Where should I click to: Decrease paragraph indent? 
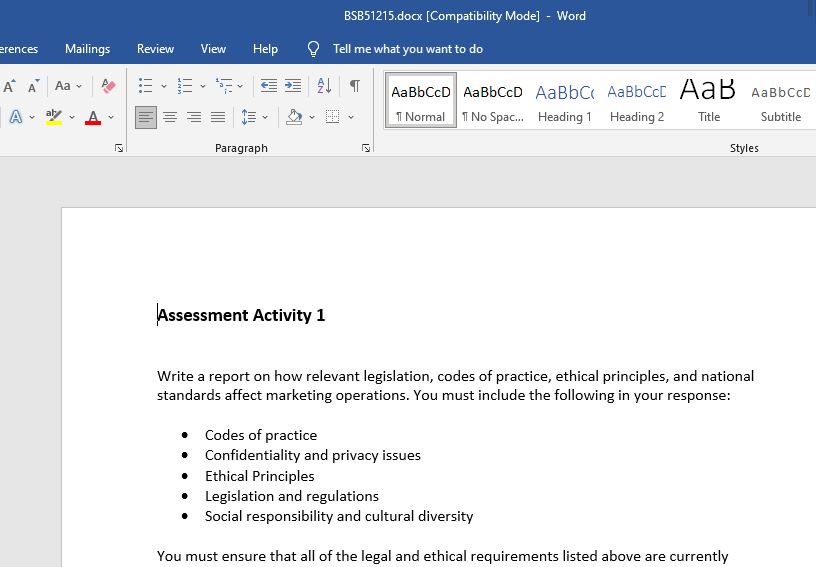(x=269, y=86)
